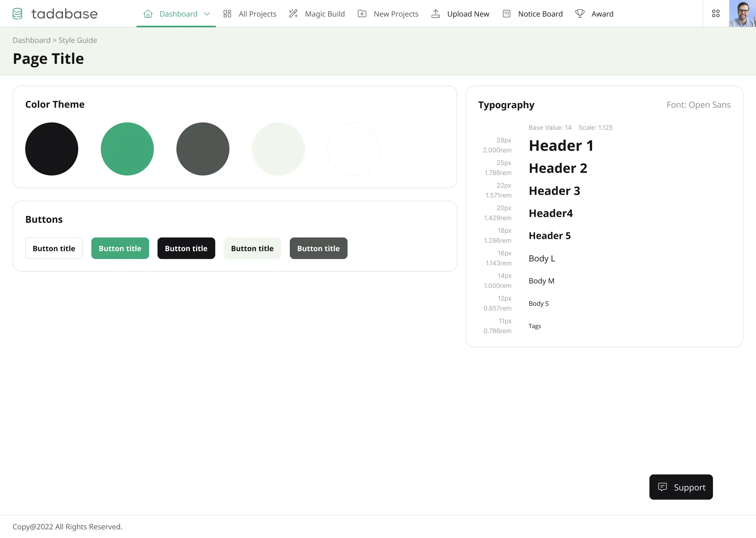Click the green Button title

coord(120,248)
